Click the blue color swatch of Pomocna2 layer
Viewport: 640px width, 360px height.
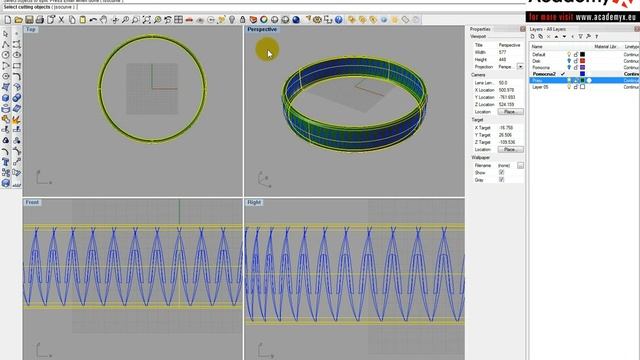(x=582, y=74)
